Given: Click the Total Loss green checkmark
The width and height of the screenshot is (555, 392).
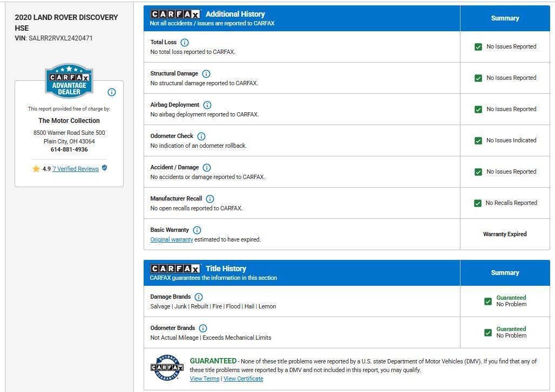Looking at the screenshot, I should pyautogui.click(x=478, y=47).
